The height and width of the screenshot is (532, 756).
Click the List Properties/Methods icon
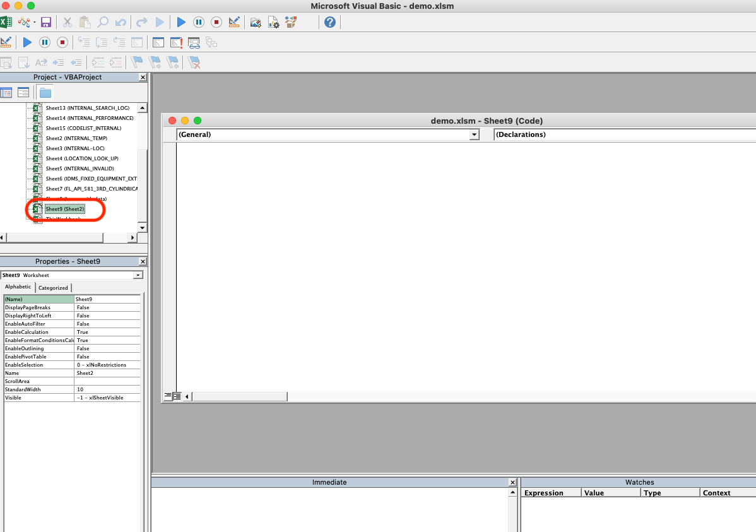(x=6, y=62)
